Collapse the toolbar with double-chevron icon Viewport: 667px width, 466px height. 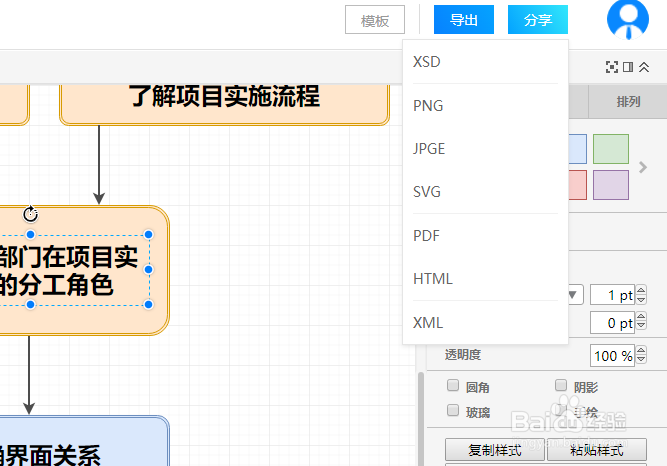coord(644,67)
